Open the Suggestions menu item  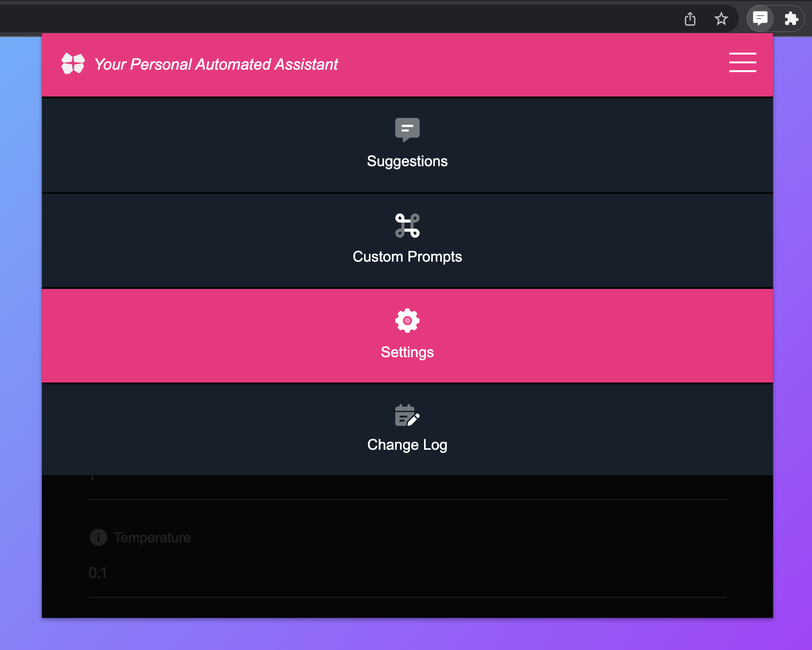407,145
